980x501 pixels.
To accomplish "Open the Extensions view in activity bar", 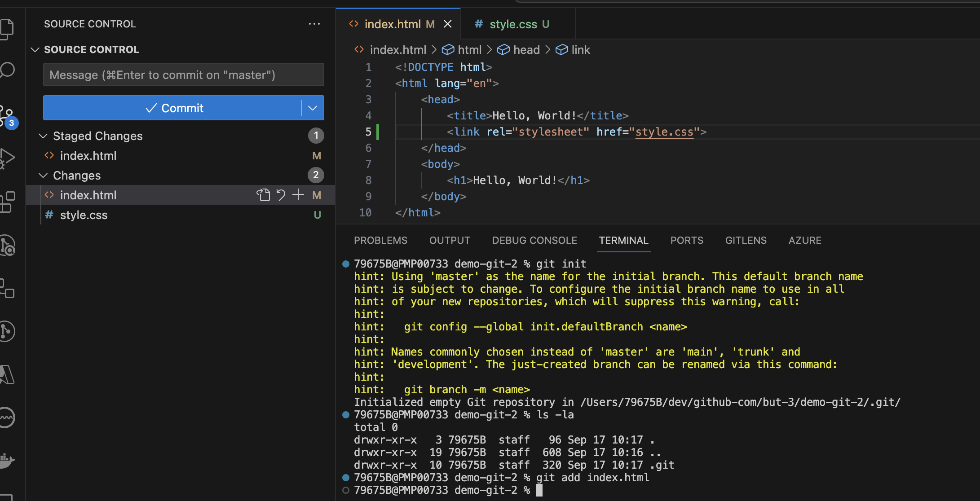I will coord(7,202).
